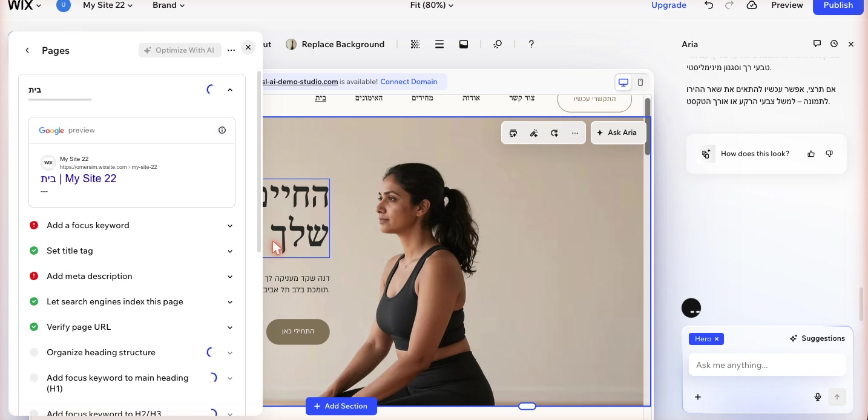Click Replace Background tool

[x=335, y=44]
